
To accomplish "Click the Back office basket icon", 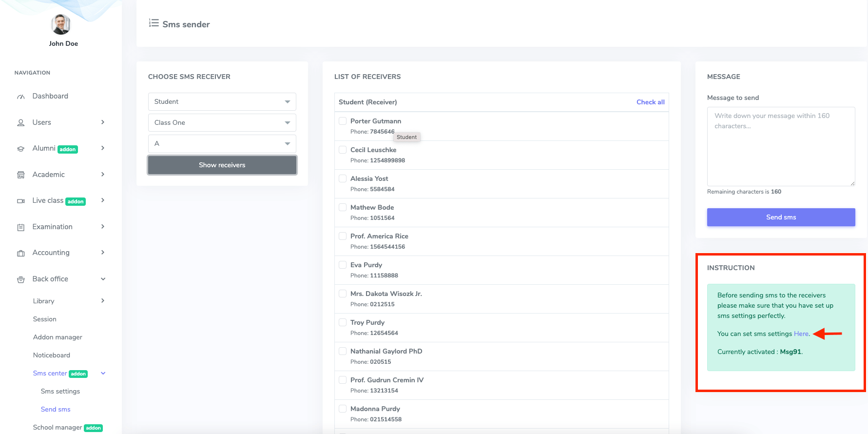I will [21, 279].
